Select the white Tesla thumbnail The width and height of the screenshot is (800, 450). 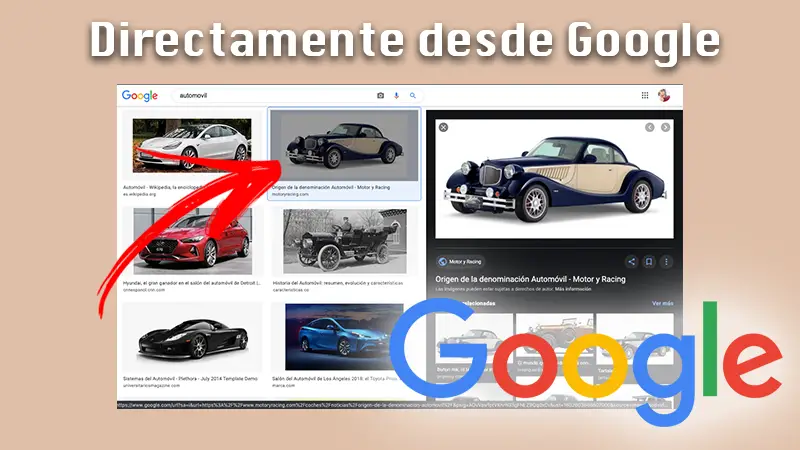[x=192, y=145]
